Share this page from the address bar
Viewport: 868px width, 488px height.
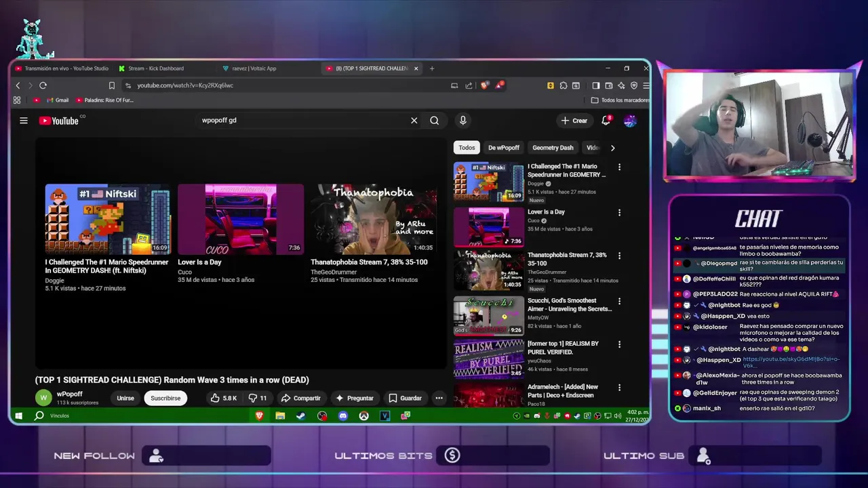(469, 85)
